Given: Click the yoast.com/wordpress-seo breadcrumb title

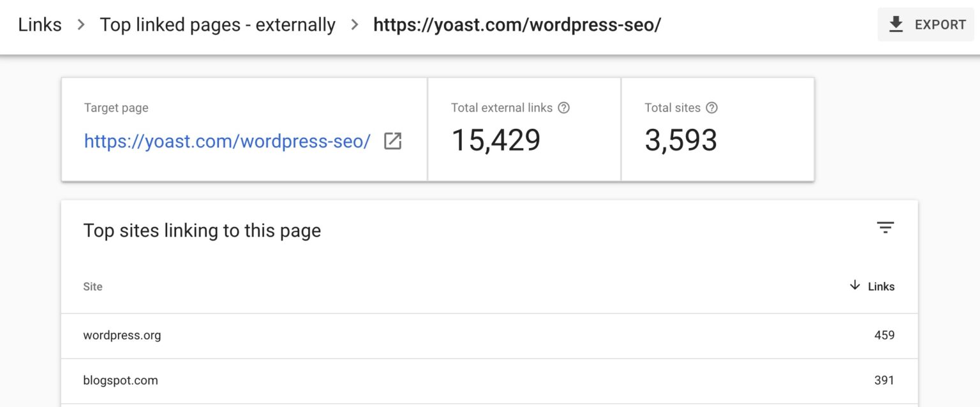Looking at the screenshot, I should pyautogui.click(x=517, y=25).
